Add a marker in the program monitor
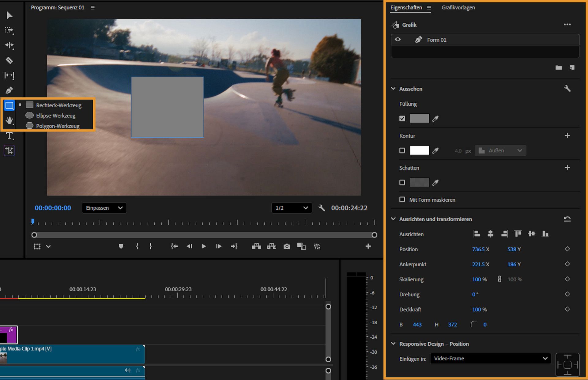This screenshot has height=380, width=588. (121, 246)
